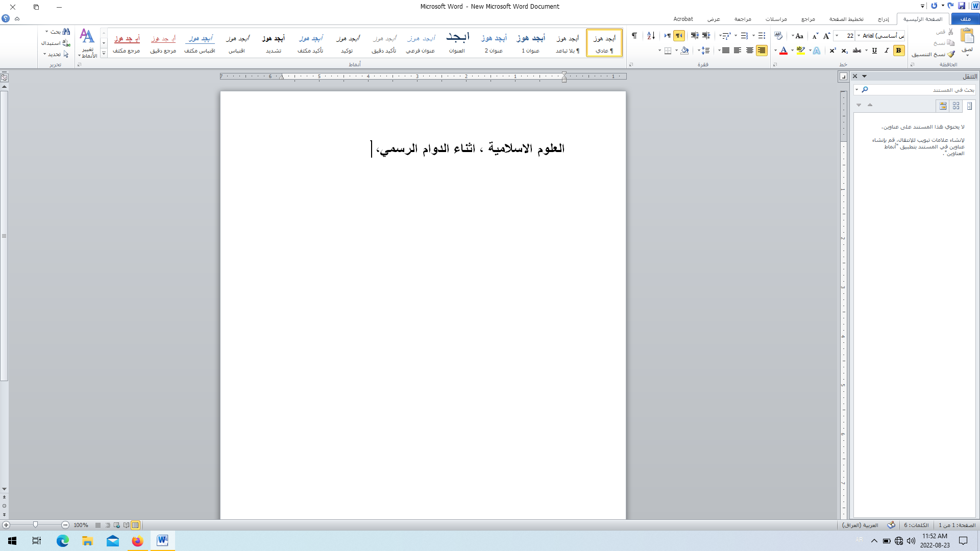Open the font size dropdown
The height and width of the screenshot is (551, 980).
click(x=837, y=36)
